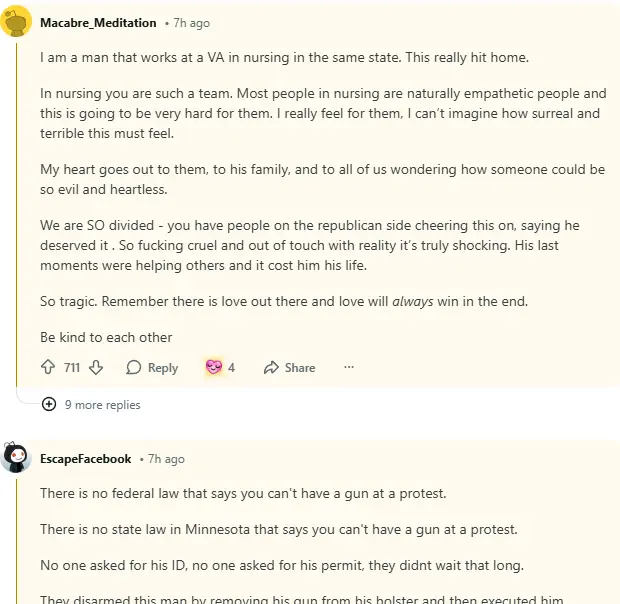Click the award count number 4
This screenshot has height=604, width=620.
point(231,368)
